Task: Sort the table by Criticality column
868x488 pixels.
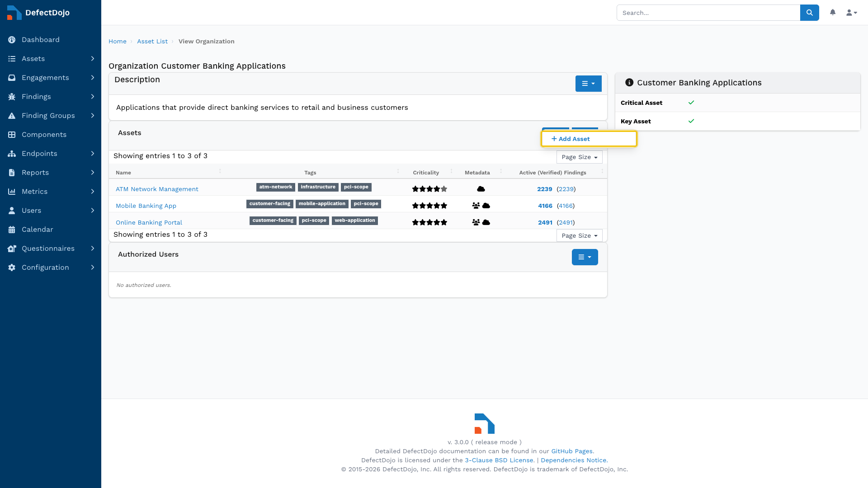Action: pyautogui.click(x=426, y=173)
